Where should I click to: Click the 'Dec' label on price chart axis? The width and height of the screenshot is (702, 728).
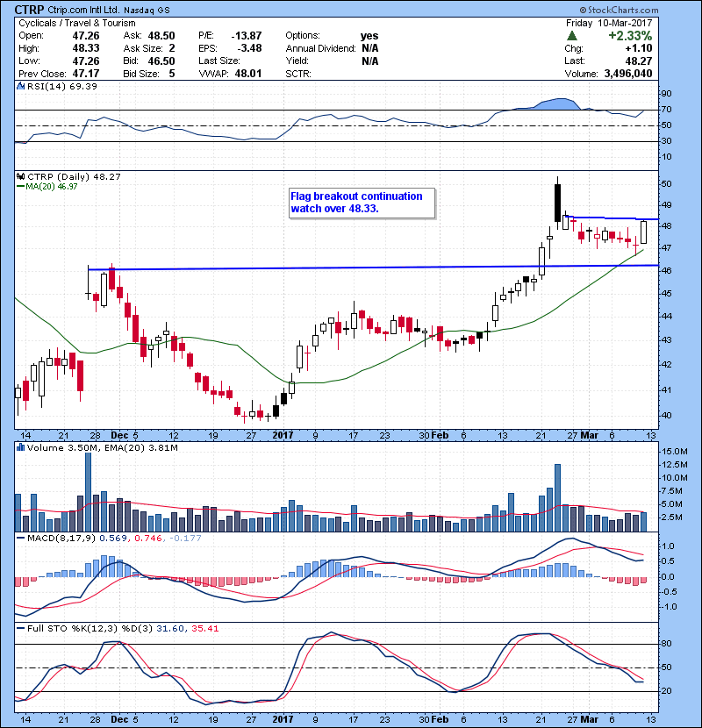coord(119,436)
